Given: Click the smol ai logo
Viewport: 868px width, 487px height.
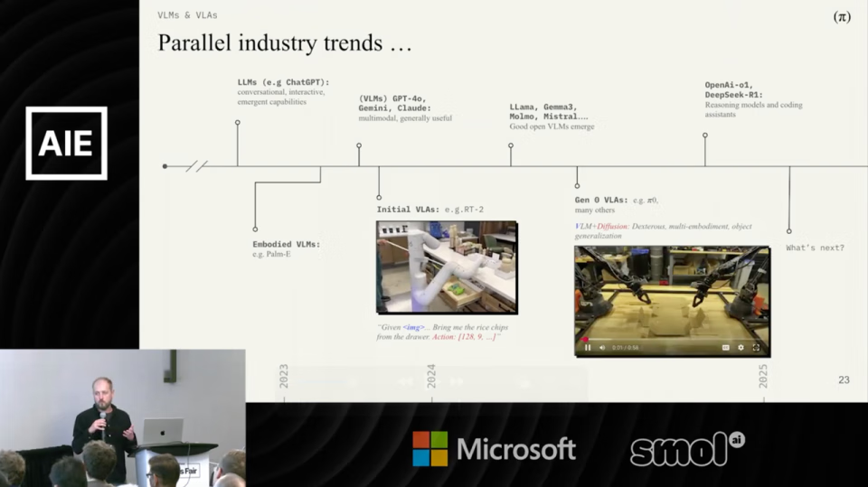Looking at the screenshot, I should point(687,449).
